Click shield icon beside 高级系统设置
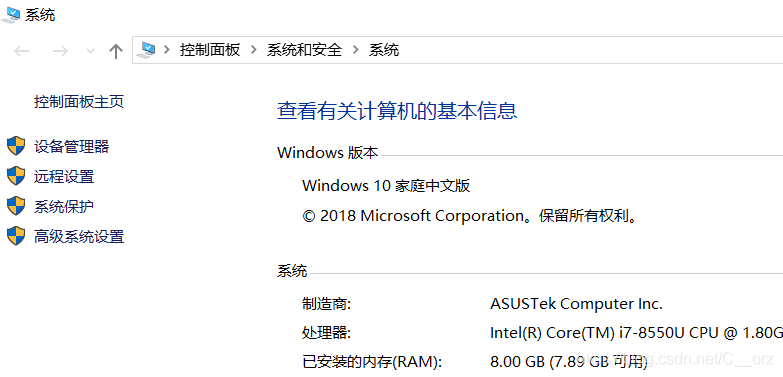 pos(16,236)
